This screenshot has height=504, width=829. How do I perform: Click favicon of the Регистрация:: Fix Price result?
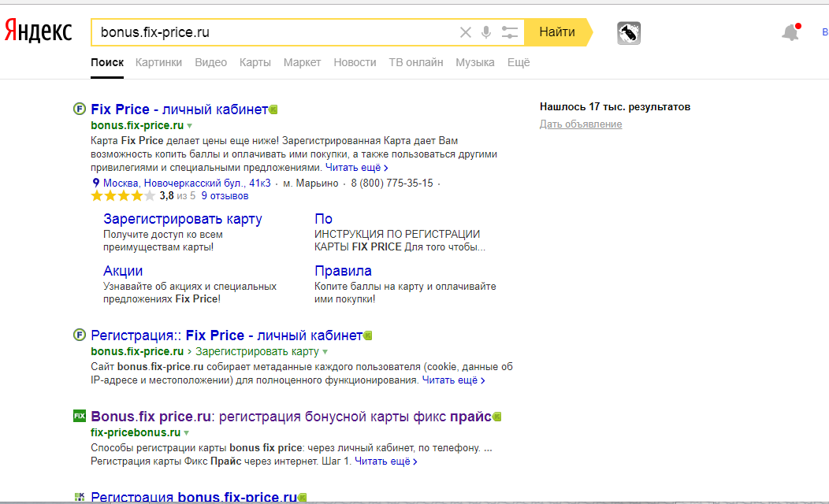80,335
